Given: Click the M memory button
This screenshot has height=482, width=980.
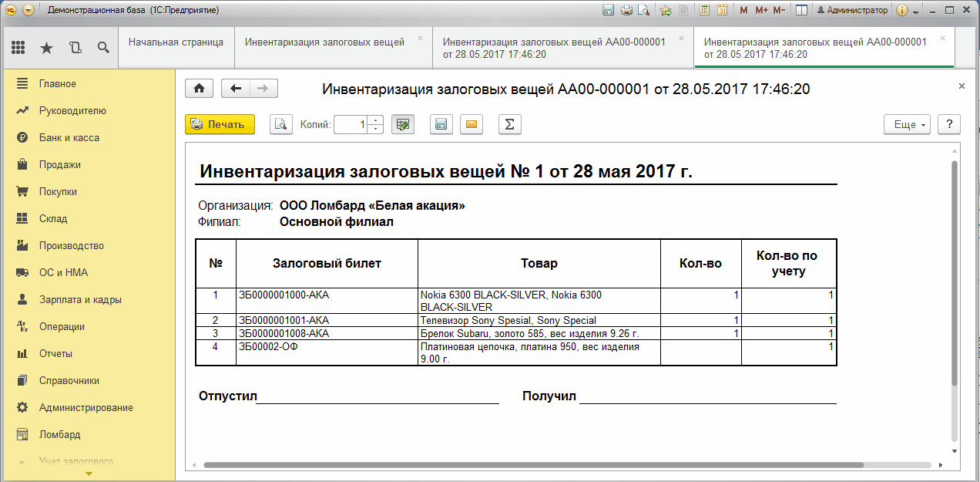Looking at the screenshot, I should [x=743, y=11].
